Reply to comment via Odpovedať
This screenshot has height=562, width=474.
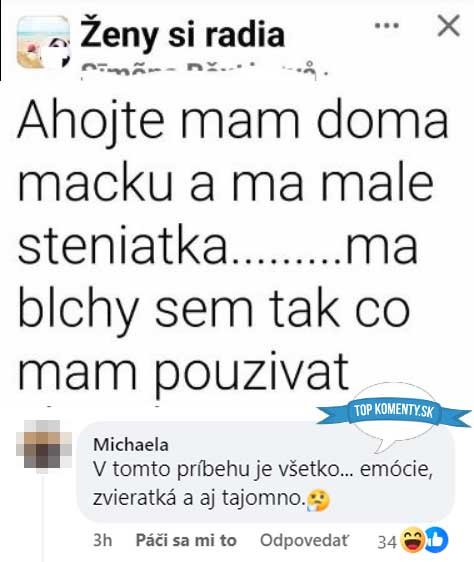tap(304, 540)
